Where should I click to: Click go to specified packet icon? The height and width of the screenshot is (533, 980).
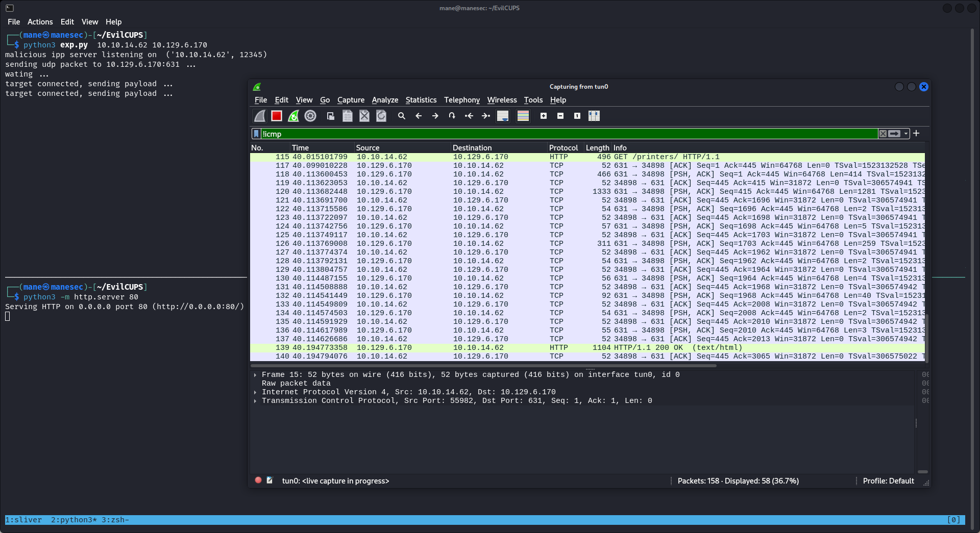(x=452, y=116)
